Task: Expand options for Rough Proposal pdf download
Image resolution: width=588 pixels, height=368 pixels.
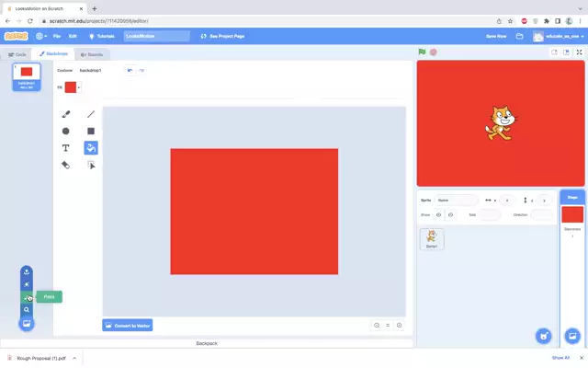Action: point(74,358)
